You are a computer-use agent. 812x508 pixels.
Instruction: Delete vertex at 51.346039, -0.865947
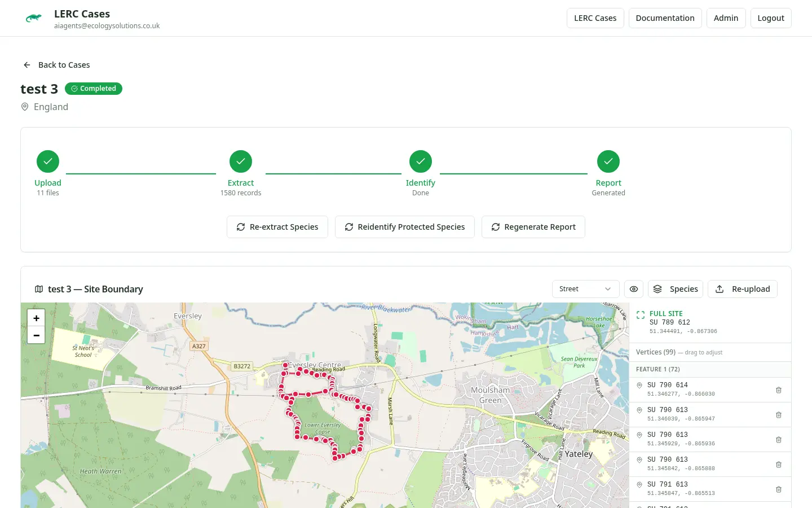click(779, 415)
